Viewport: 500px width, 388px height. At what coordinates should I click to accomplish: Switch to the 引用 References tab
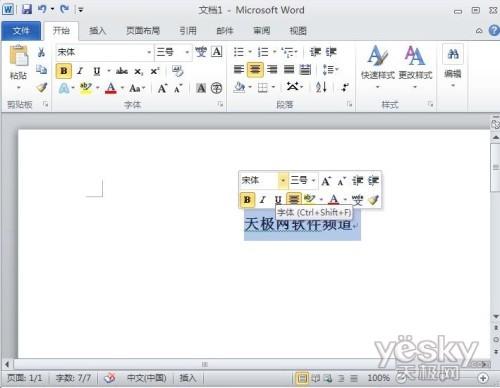click(x=188, y=31)
